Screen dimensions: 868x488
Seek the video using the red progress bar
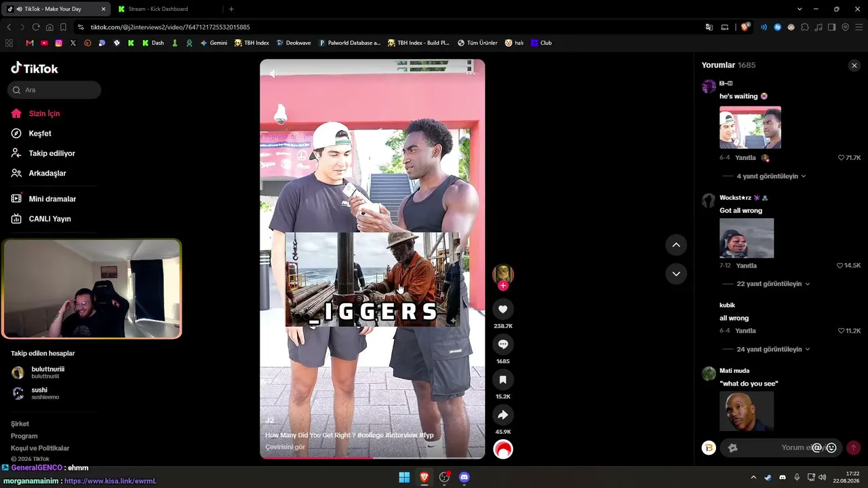point(372,458)
